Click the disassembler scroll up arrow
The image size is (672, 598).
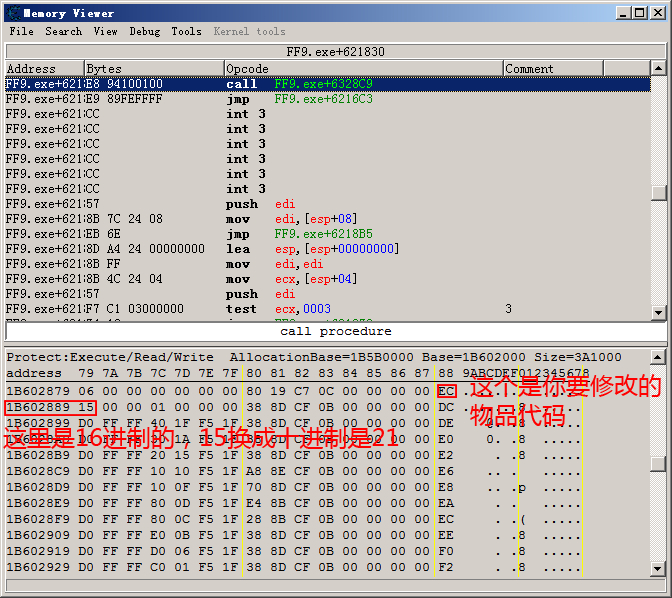coord(658,68)
